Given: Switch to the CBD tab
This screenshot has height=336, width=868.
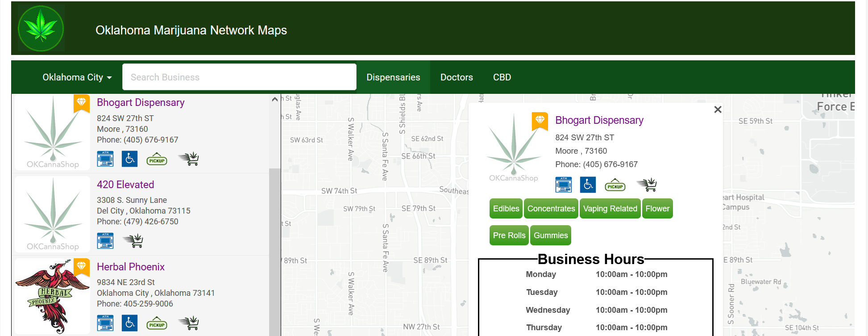Looking at the screenshot, I should tap(502, 77).
